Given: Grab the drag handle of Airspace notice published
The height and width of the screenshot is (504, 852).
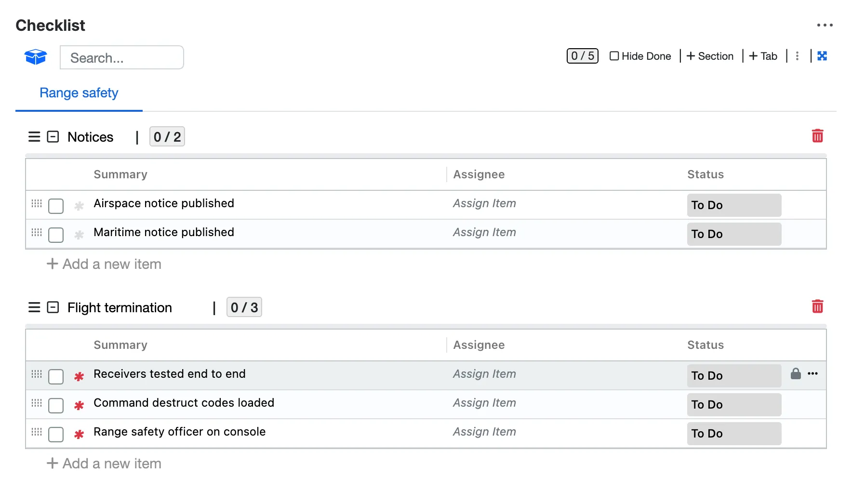Looking at the screenshot, I should [37, 203].
